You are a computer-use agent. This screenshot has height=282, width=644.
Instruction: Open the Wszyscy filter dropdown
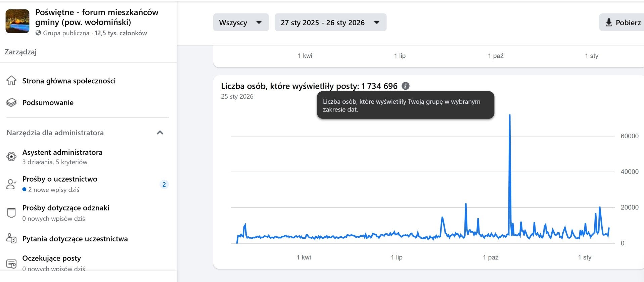[x=241, y=22]
